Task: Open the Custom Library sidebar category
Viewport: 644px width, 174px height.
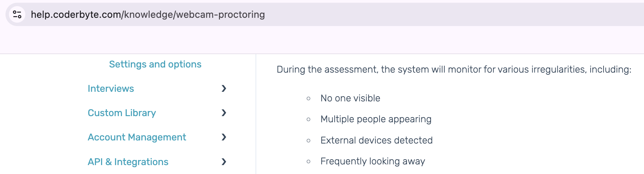Action: click(x=122, y=113)
